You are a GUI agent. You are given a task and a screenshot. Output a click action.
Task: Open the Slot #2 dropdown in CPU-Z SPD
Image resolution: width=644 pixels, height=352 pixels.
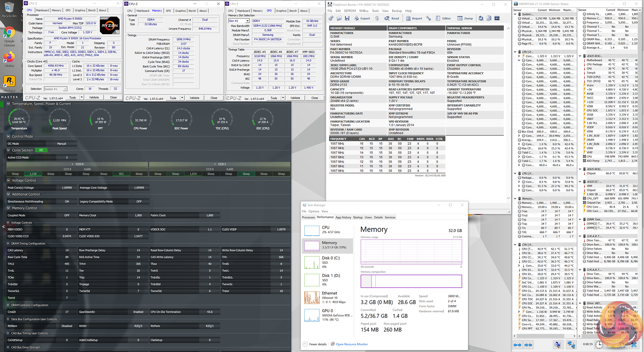pos(248,21)
